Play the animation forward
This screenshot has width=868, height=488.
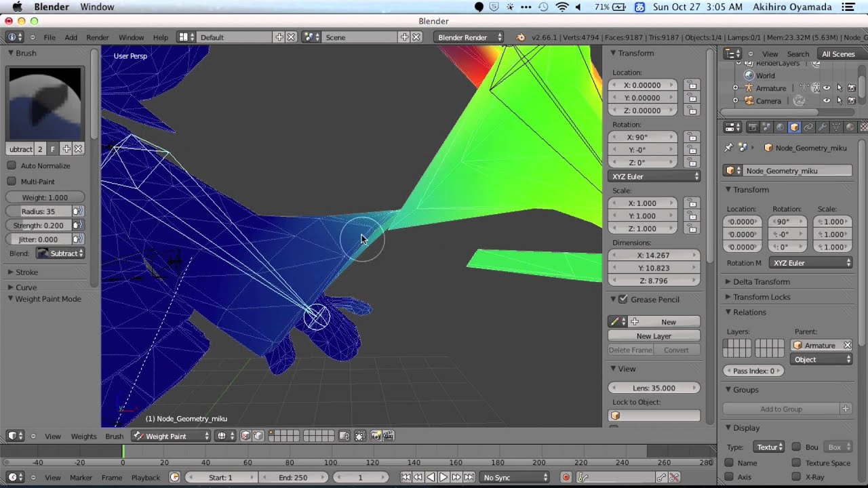pyautogui.click(x=443, y=477)
